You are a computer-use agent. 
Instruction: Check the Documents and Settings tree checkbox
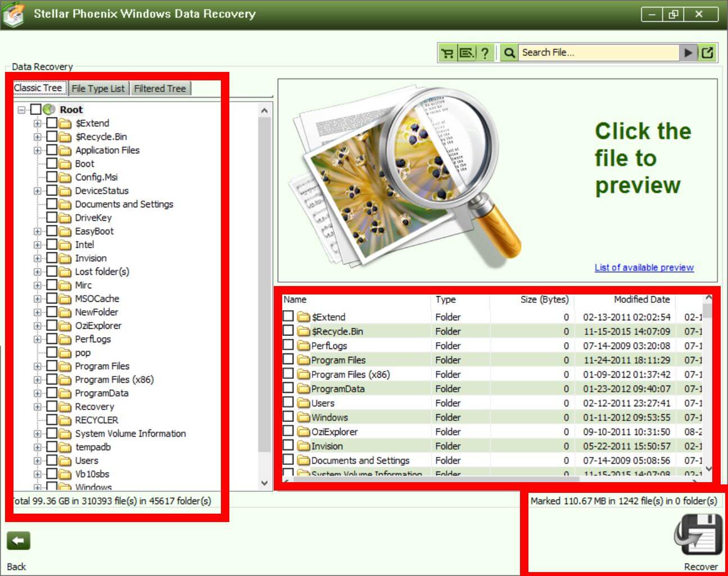pyautogui.click(x=52, y=204)
